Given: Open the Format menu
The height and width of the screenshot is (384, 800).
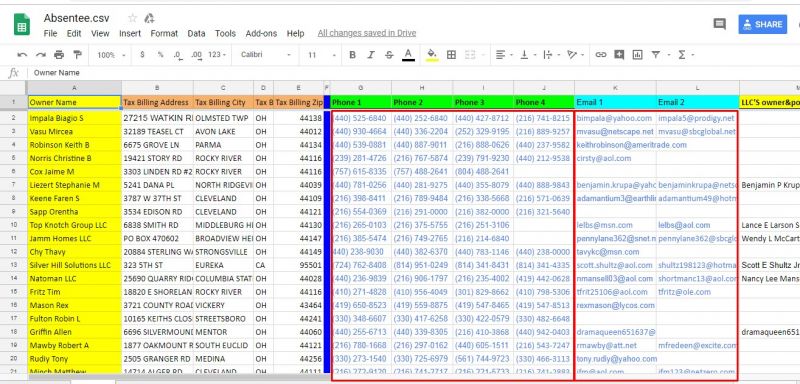Looking at the screenshot, I should 164,34.
